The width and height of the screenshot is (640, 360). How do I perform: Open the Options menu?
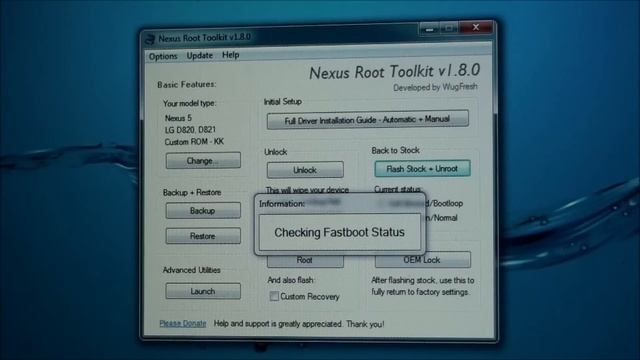163,56
